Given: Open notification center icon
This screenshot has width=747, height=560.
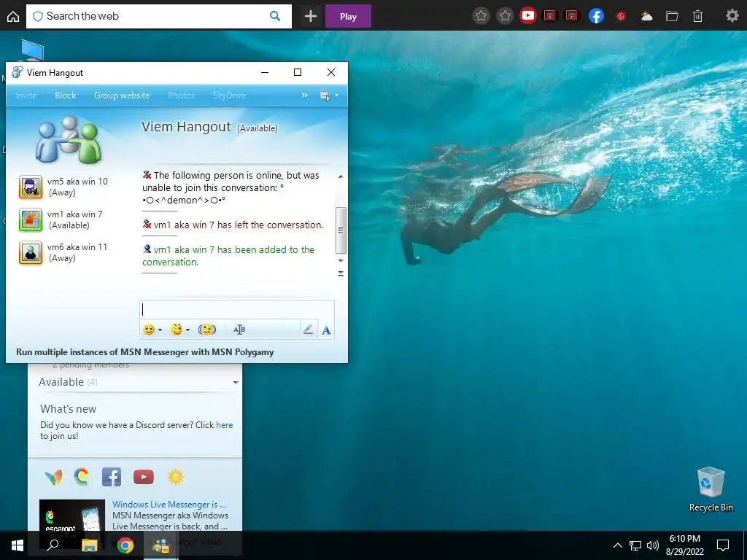Looking at the screenshot, I should (x=723, y=545).
